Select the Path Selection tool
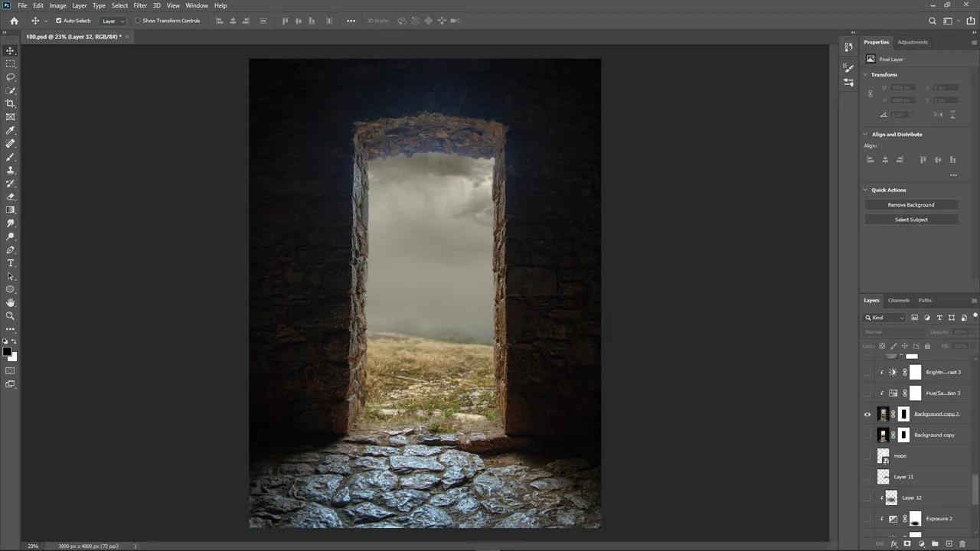Viewport: 980px width, 551px height. (10, 276)
